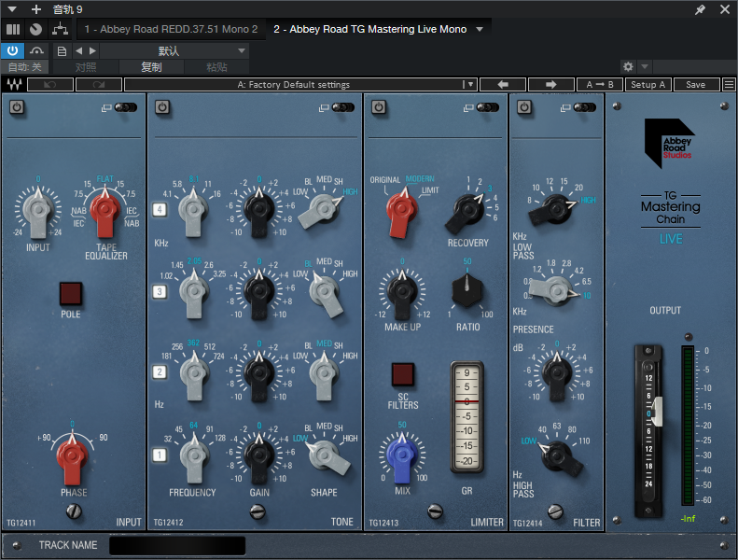The width and height of the screenshot is (738, 560).
Task: Click the routing diagram icon
Action: tap(60, 29)
